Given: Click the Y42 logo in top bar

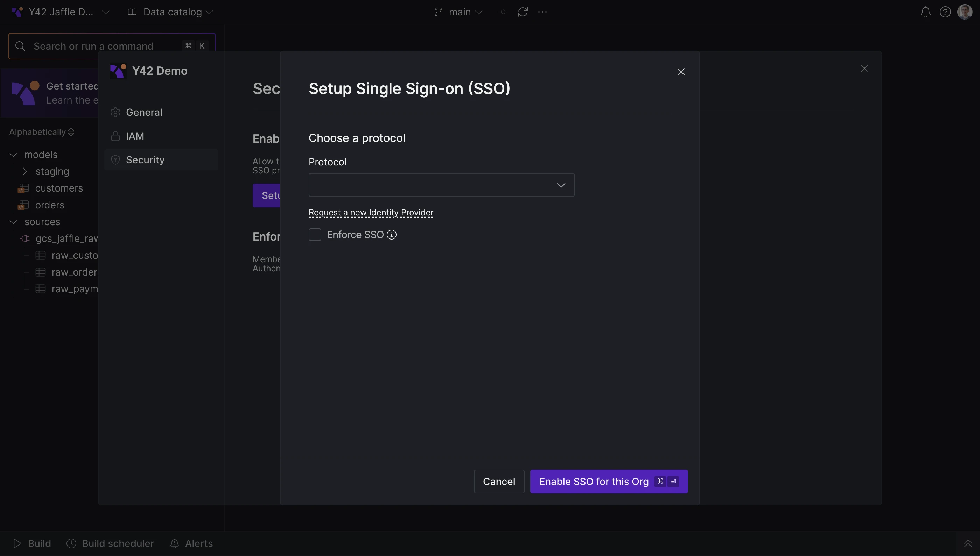Looking at the screenshot, I should pyautogui.click(x=17, y=12).
